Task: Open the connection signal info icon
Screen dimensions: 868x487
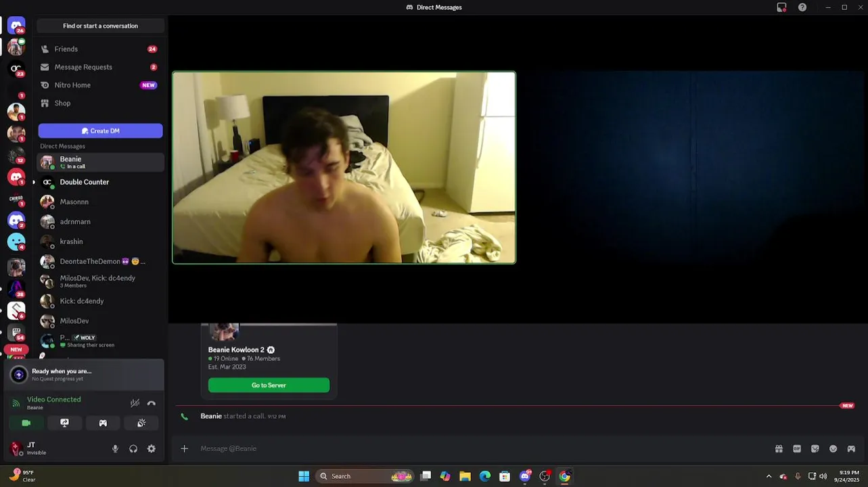Action: (16, 403)
